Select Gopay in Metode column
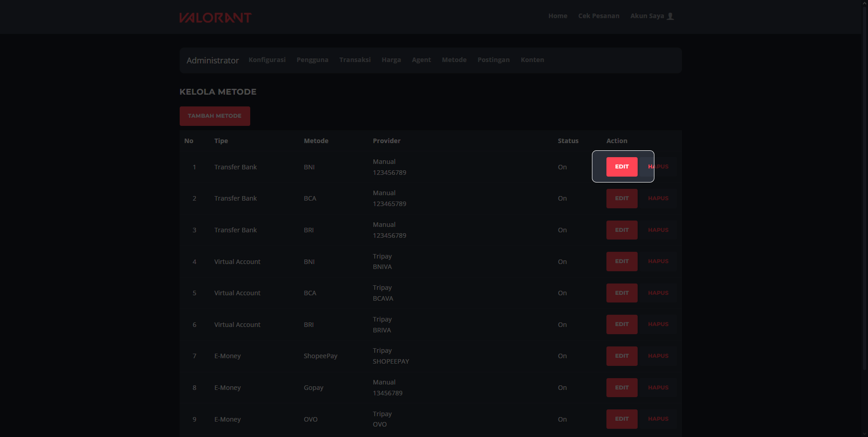 [313, 388]
